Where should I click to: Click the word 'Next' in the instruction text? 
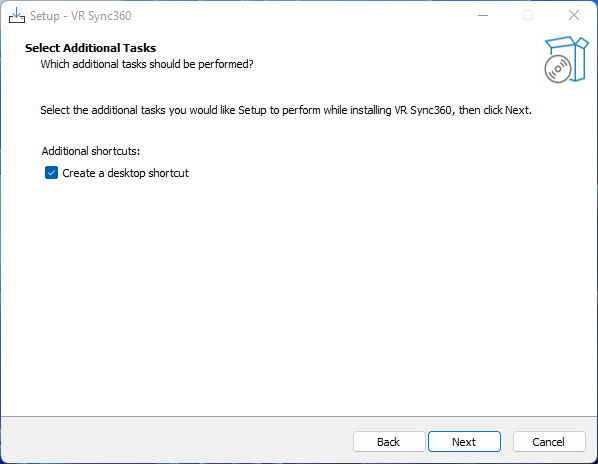(517, 110)
